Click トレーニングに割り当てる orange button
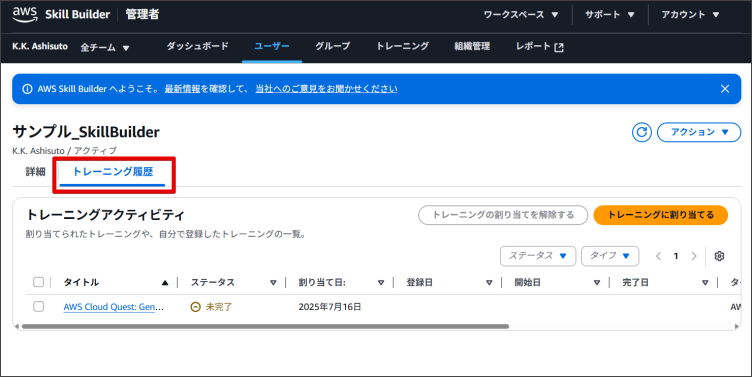 coord(660,215)
